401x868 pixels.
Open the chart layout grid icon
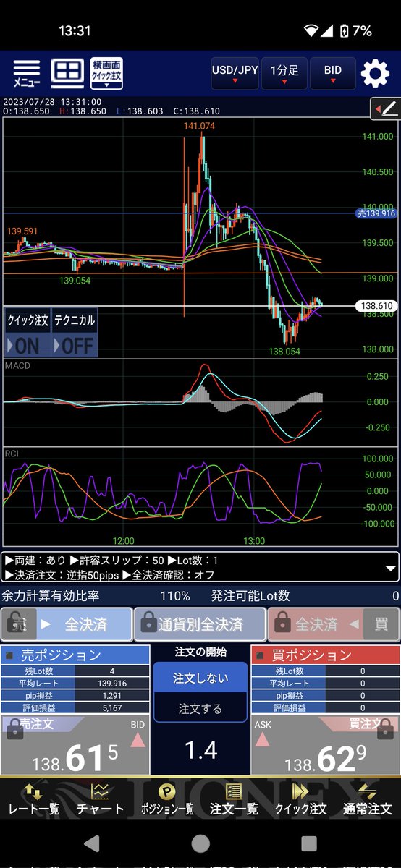coord(67,72)
